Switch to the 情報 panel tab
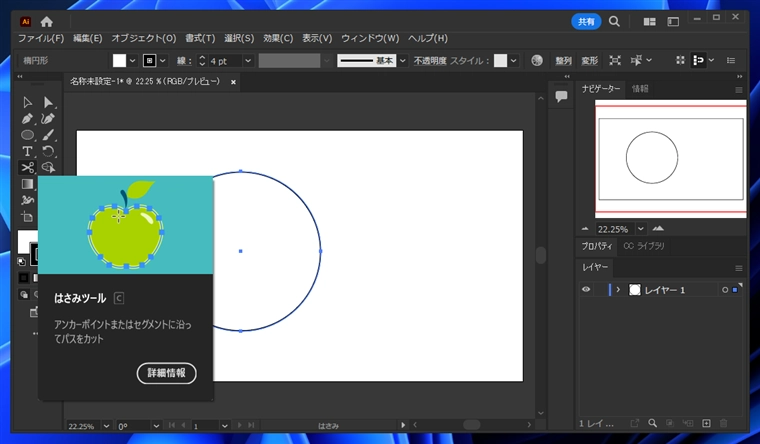This screenshot has height=444, width=760. point(639,89)
